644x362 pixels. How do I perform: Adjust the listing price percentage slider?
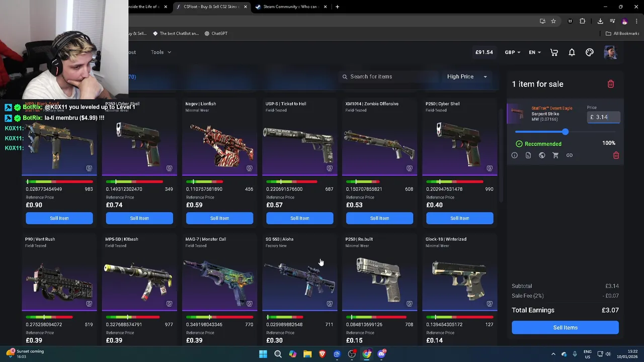coord(565,132)
